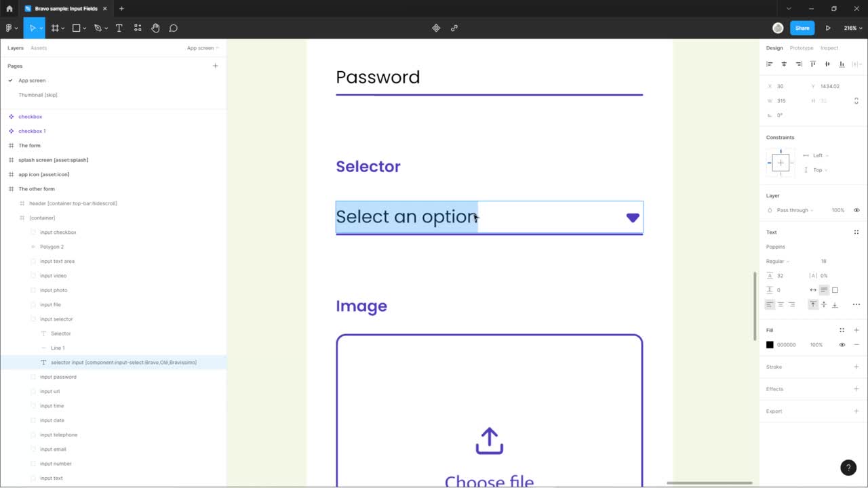Open the black fill color swatch
The height and width of the screenshot is (488, 868).
pyautogui.click(x=770, y=344)
